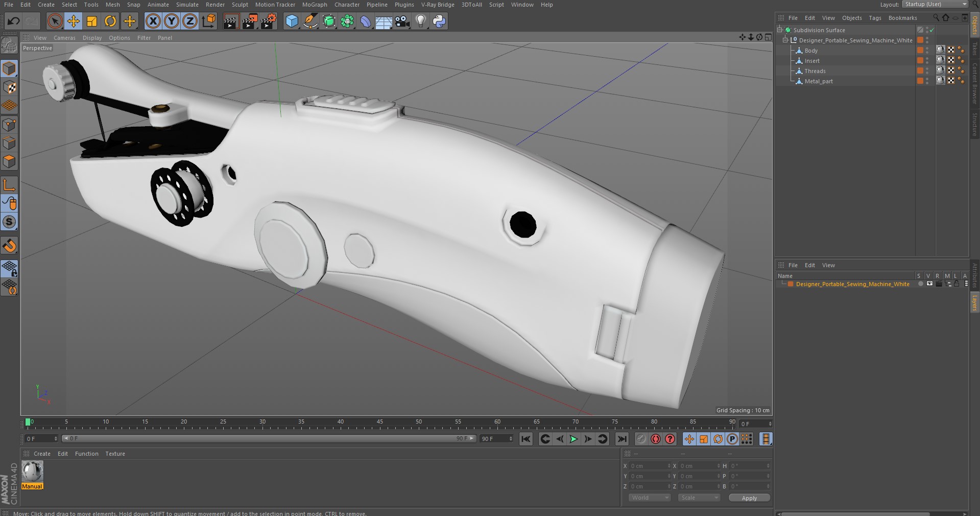Open Edit Render Settings
980x516 pixels.
point(269,21)
